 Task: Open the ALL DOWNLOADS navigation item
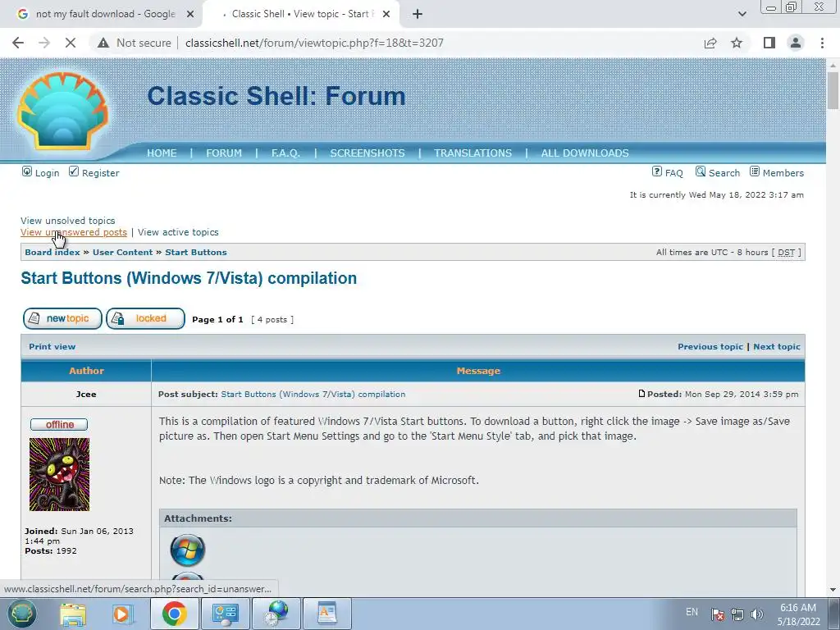click(585, 153)
